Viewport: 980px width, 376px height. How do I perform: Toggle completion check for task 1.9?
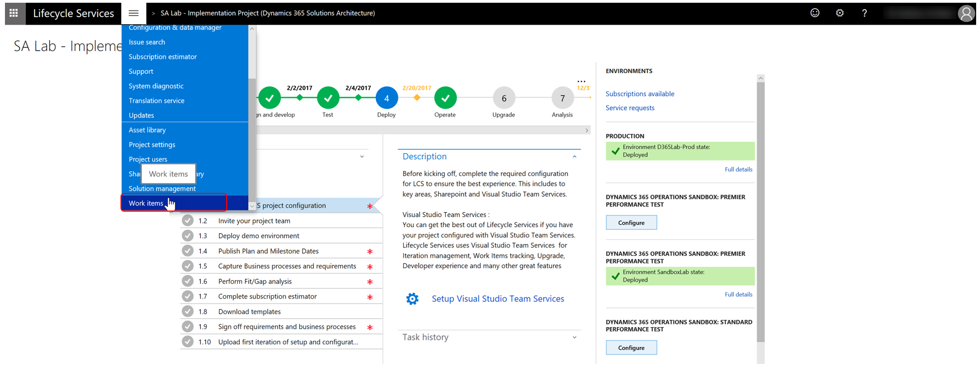click(188, 327)
